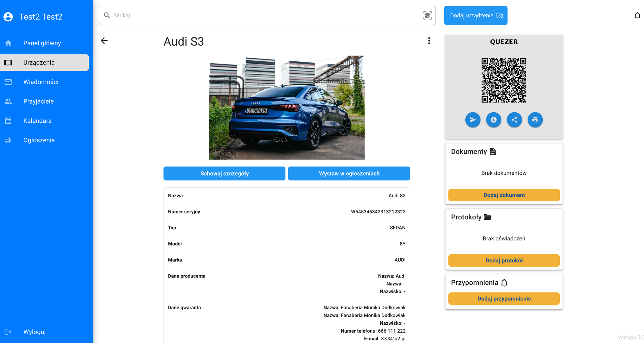Open notifications bell in top right
Image resolution: width=644 pixels, height=343 pixels.
637,16
